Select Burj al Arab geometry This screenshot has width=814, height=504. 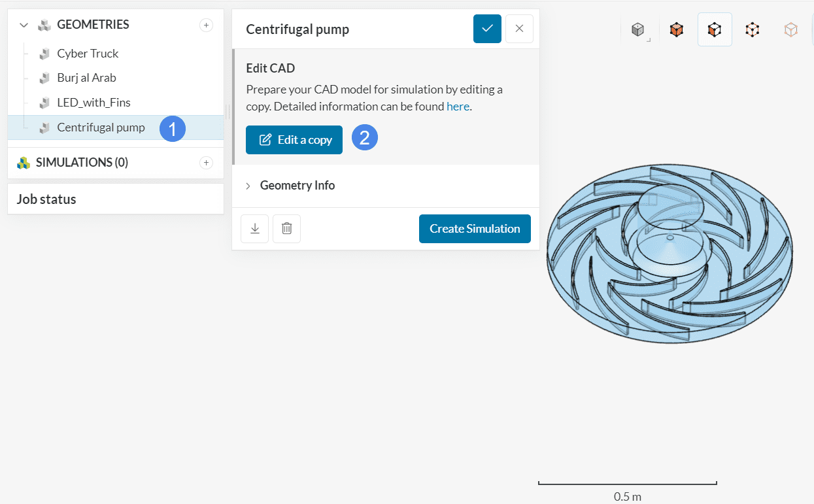[x=86, y=78]
